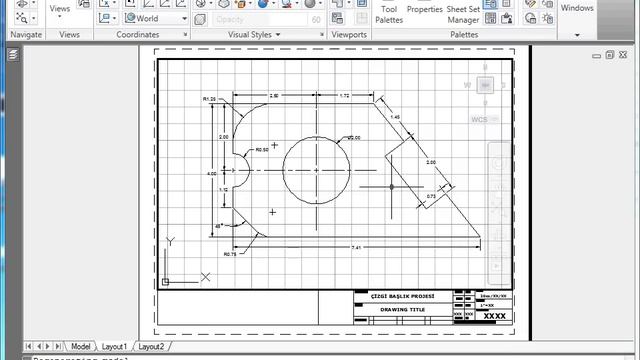Switch to the Layout1 tab
The height and width of the screenshot is (360, 640).
coord(114,347)
